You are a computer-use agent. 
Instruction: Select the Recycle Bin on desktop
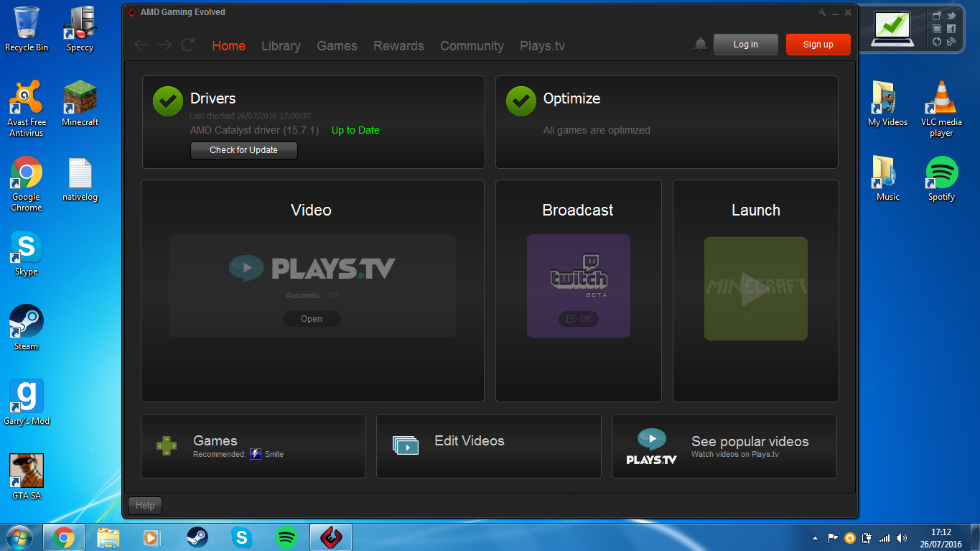tap(27, 29)
